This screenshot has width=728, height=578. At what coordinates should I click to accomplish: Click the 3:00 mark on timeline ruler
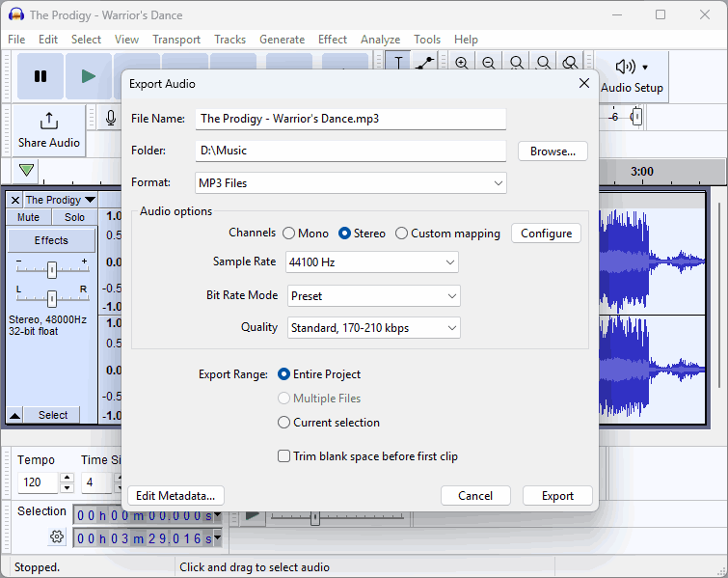tap(641, 172)
